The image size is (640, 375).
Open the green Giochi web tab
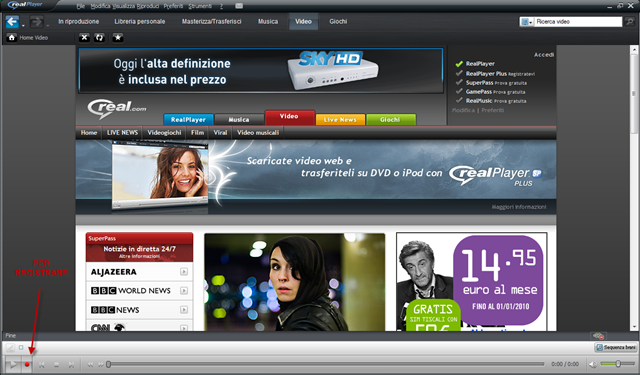391,120
